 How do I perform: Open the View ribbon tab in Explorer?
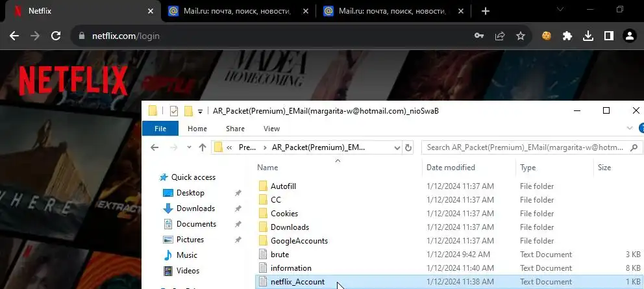coord(271,129)
